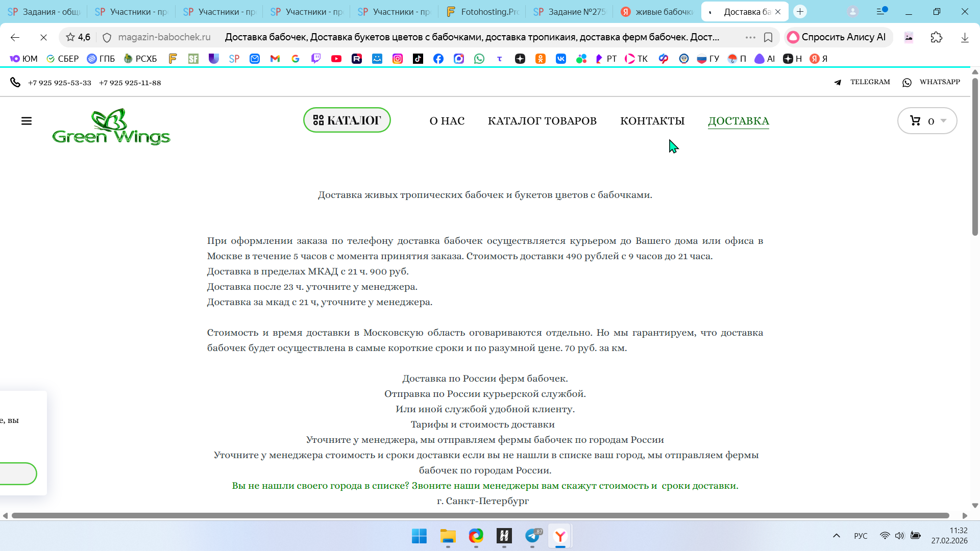Viewport: 980px width, 551px height.
Task: Open О НАС menu item
Action: (x=447, y=121)
